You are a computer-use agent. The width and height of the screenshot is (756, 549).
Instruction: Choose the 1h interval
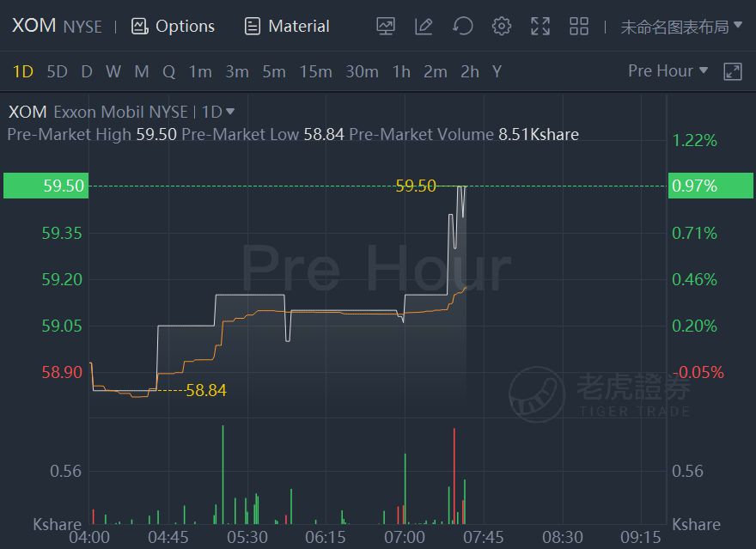point(401,72)
